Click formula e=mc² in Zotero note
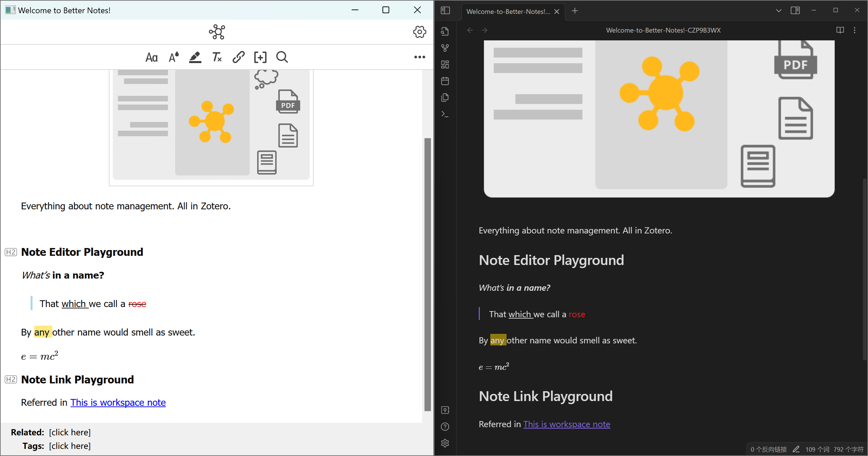The width and height of the screenshot is (868, 456). (40, 356)
